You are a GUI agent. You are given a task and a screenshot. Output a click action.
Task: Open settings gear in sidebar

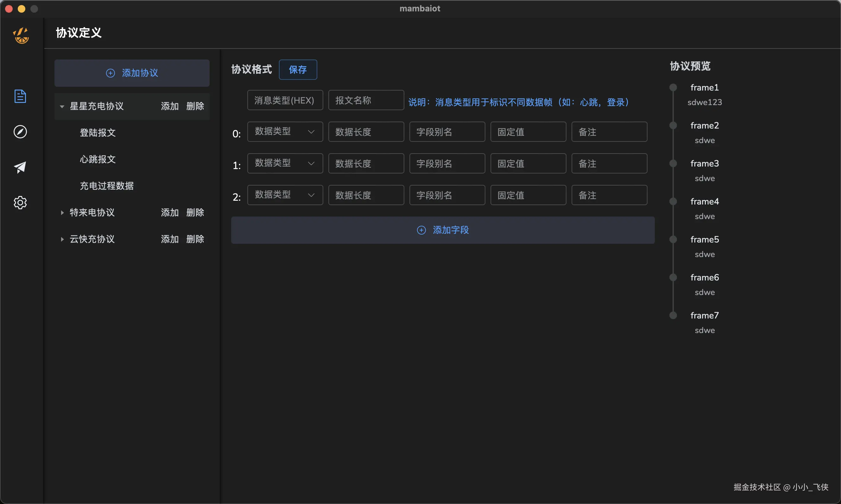20,202
